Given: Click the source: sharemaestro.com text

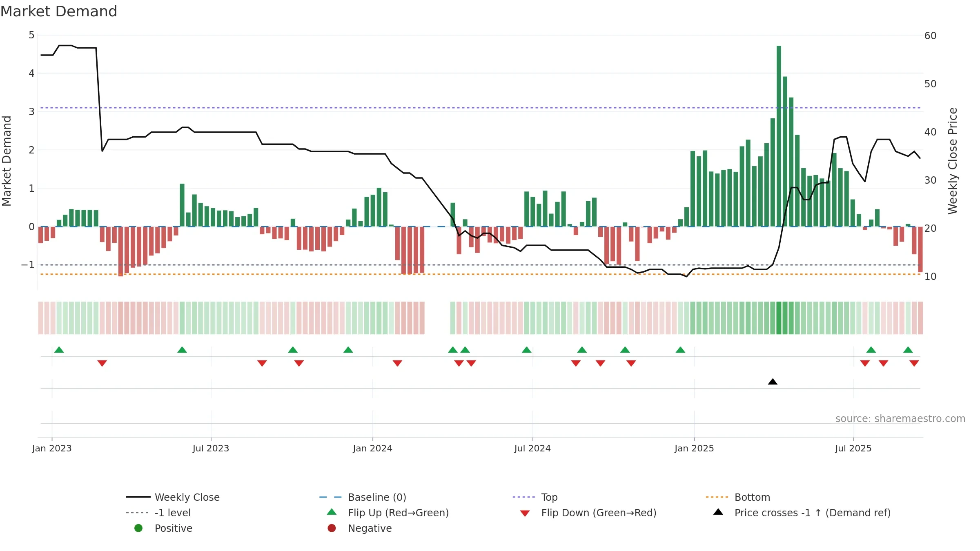Looking at the screenshot, I should (900, 419).
